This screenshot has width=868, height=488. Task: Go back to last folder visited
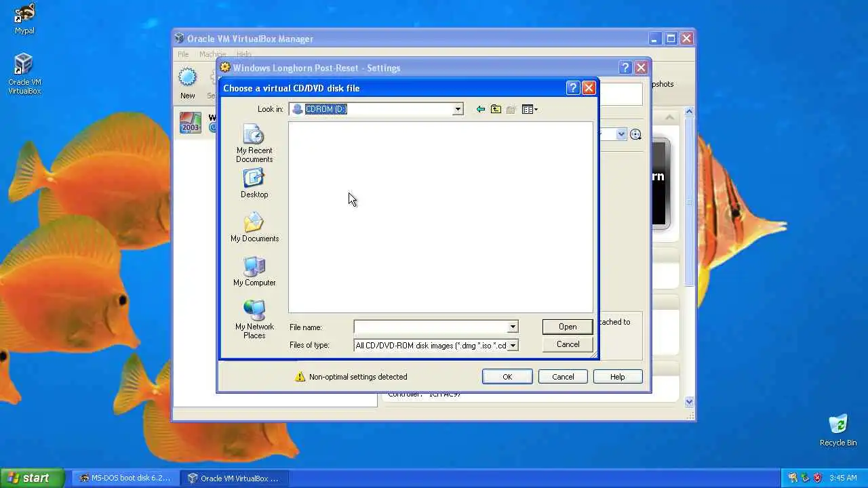pyautogui.click(x=481, y=109)
